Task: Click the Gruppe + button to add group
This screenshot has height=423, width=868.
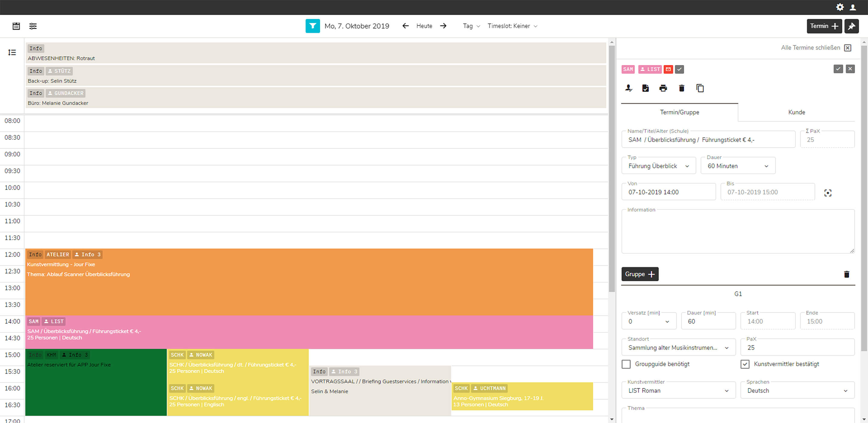Action: [639, 274]
